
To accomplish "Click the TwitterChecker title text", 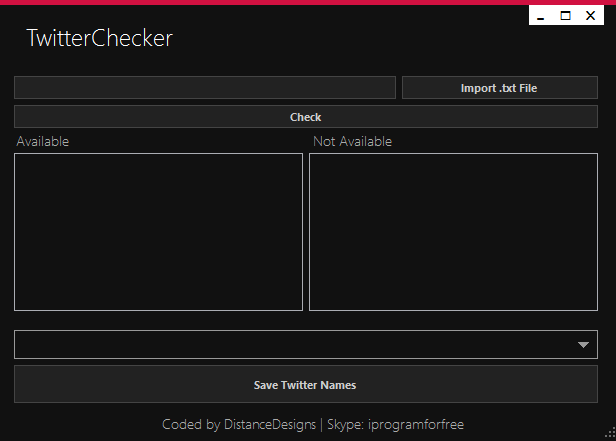I will pyautogui.click(x=100, y=38).
